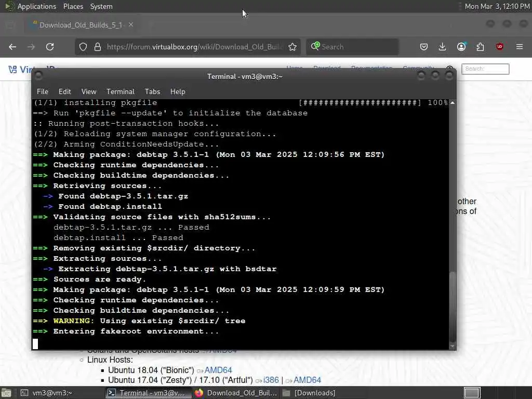Viewport: 532px width, 399px height.
Task: Open tracking protection shield icon
Action: (83, 47)
